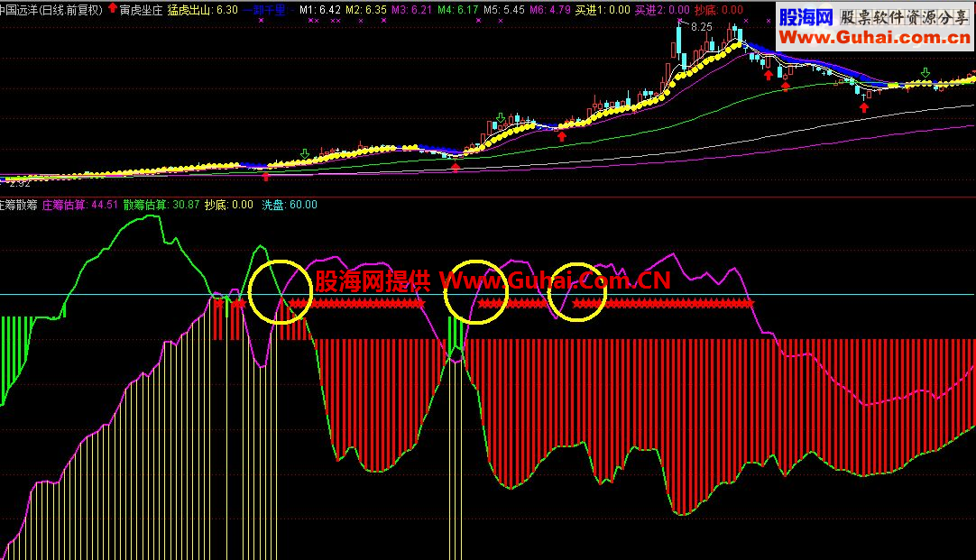Image resolution: width=976 pixels, height=560 pixels.
Task: Click the red up arrow beside 寅虎坐庄
Action: tap(113, 8)
